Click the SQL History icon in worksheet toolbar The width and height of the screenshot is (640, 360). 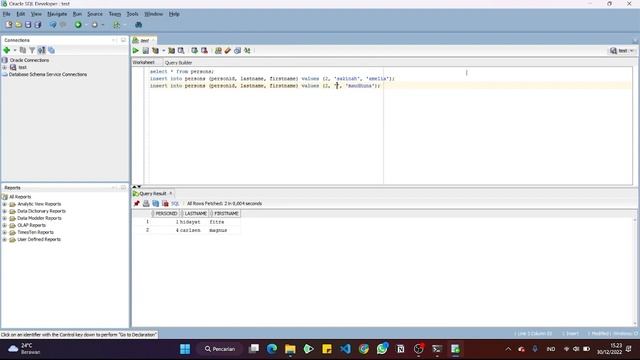tap(238, 51)
